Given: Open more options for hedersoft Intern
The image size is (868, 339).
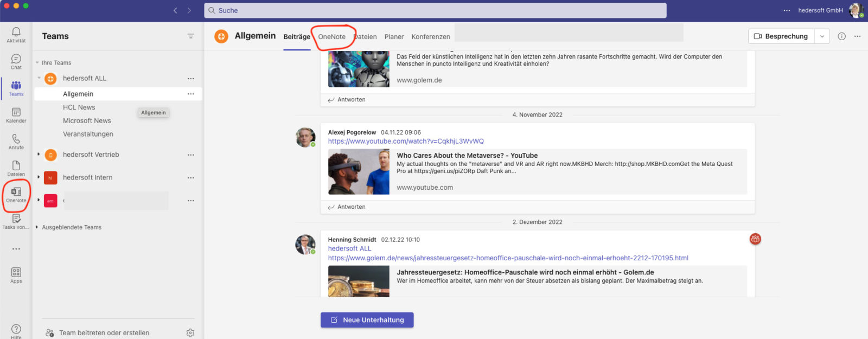Looking at the screenshot, I should [191, 178].
